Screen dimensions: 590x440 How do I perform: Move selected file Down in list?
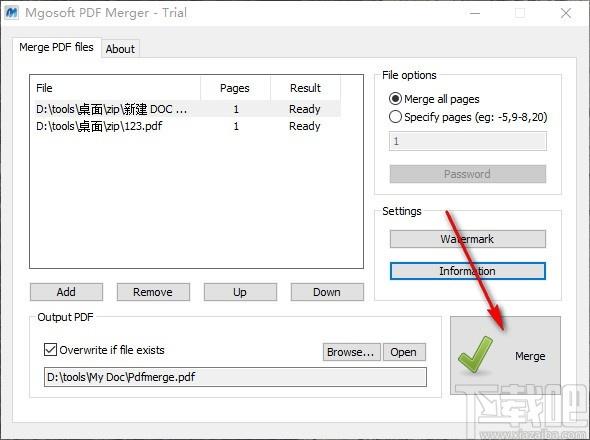(x=327, y=292)
